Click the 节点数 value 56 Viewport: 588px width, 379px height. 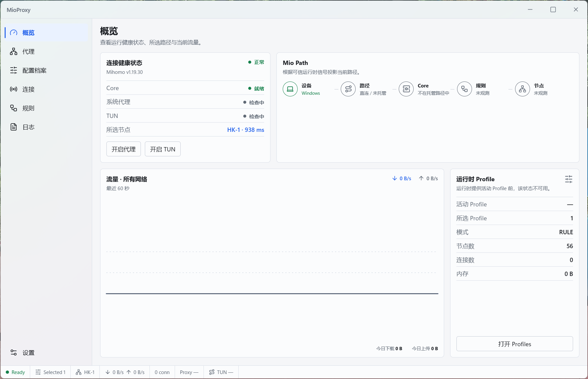[570, 246]
